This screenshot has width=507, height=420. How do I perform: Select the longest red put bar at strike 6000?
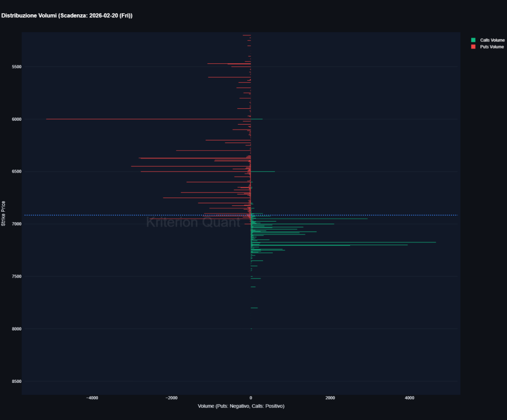(149, 119)
